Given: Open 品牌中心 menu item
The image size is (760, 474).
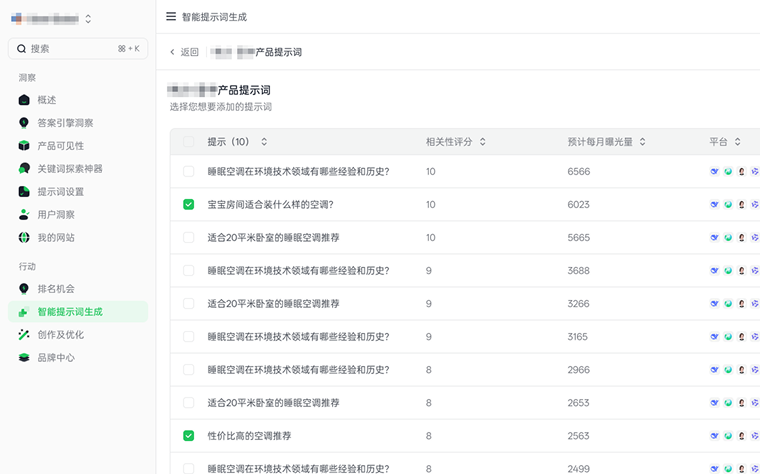Looking at the screenshot, I should [55, 358].
